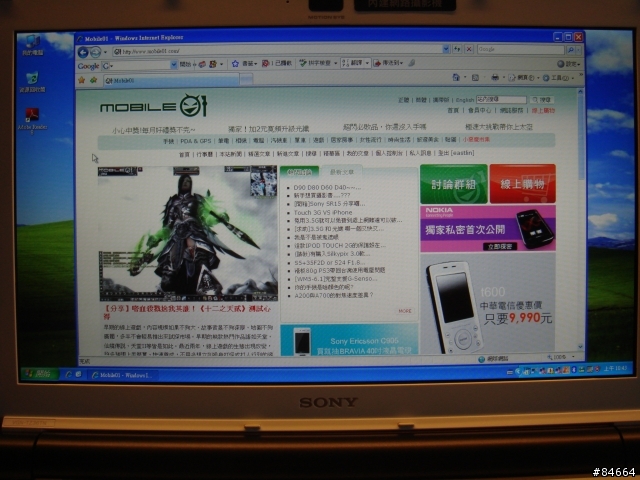The width and height of the screenshot is (640, 480).
Task: Click the red featured article headline
Action: pyautogui.click(x=187, y=312)
